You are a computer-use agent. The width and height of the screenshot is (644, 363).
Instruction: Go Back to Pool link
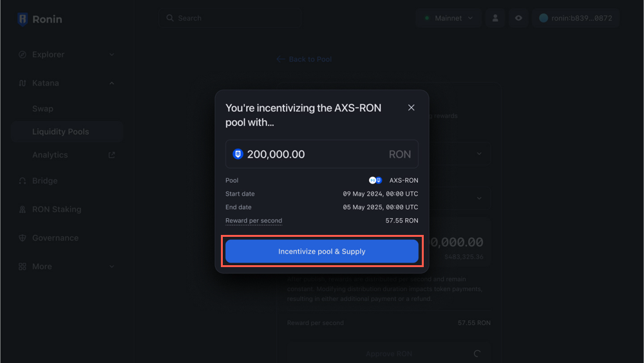(304, 59)
